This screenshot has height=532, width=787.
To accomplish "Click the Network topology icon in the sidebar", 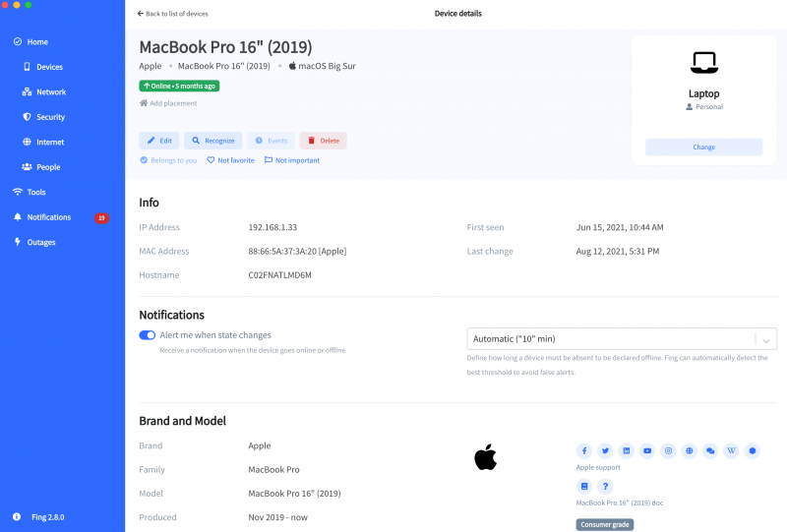I will point(28,91).
